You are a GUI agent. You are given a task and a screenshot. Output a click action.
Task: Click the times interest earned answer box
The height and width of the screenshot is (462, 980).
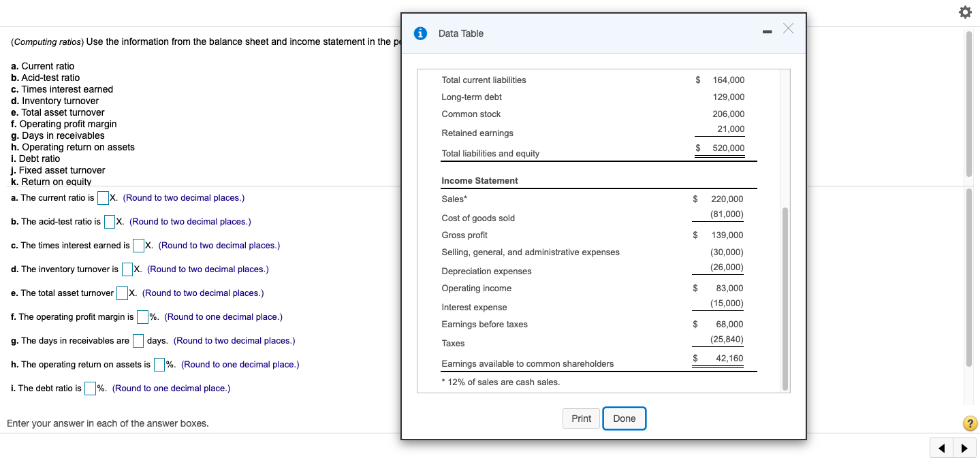click(x=138, y=245)
